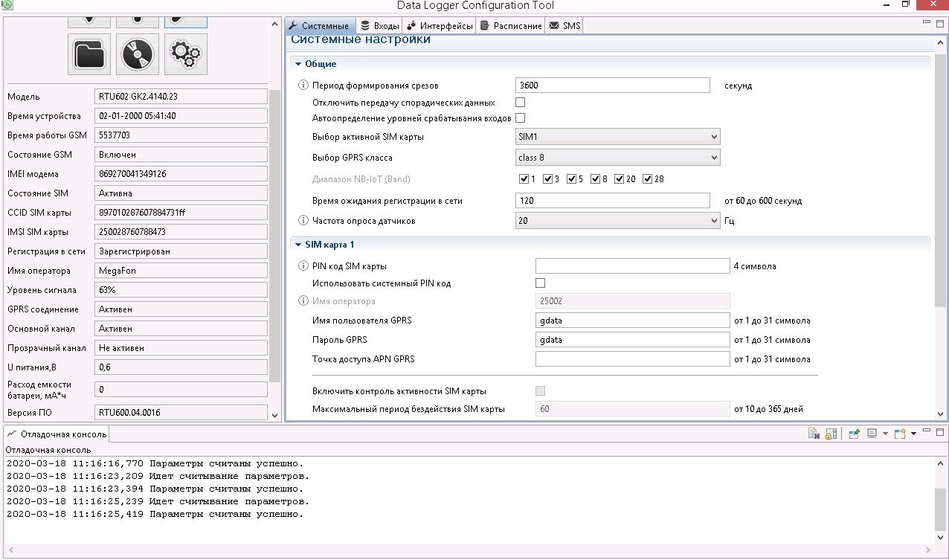Open the Входы tab
Viewport: 949px width, 560px height.
point(379,26)
